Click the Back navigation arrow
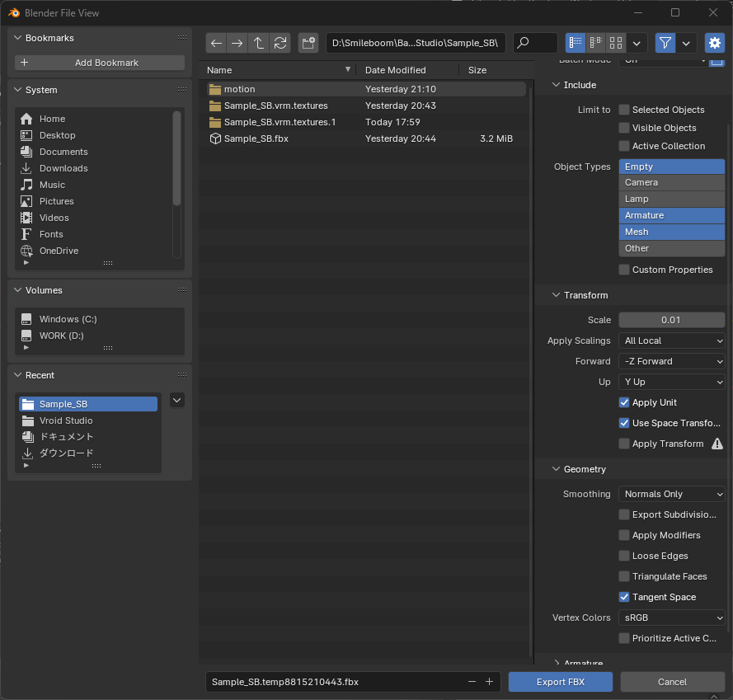The height and width of the screenshot is (700, 733). (216, 43)
